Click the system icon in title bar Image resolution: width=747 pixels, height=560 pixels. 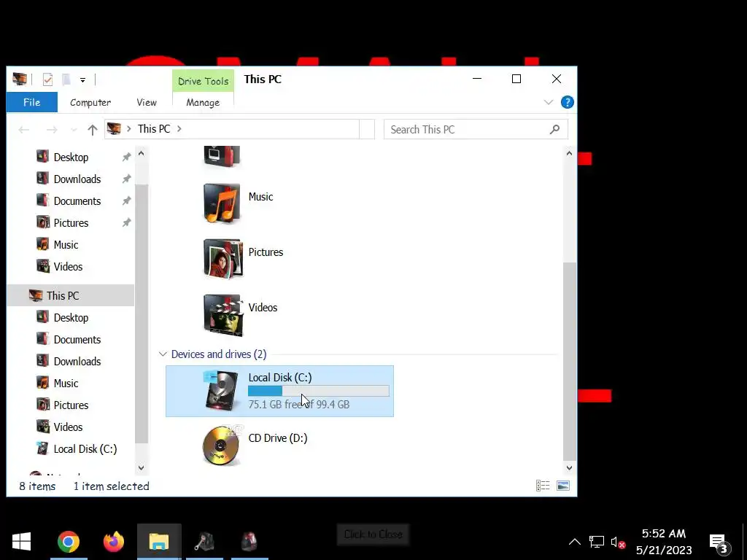(x=20, y=79)
